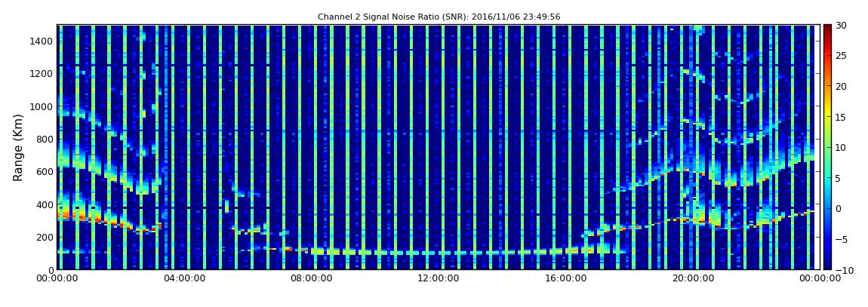The width and height of the screenshot is (868, 307).
Task: Click the 600 tick label on range axis
Action: [x=45, y=171]
